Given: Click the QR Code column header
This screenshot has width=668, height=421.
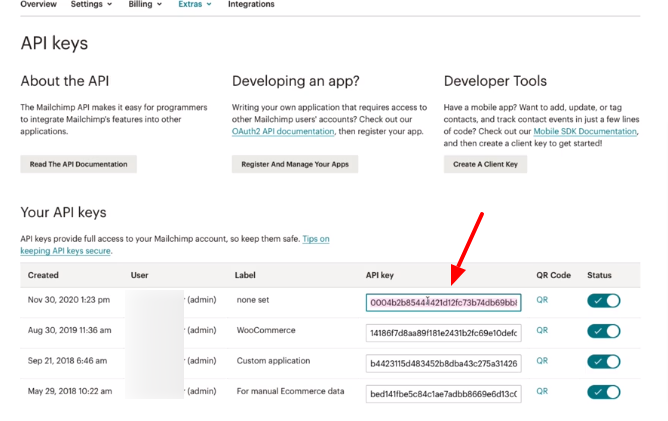Looking at the screenshot, I should coord(553,275).
